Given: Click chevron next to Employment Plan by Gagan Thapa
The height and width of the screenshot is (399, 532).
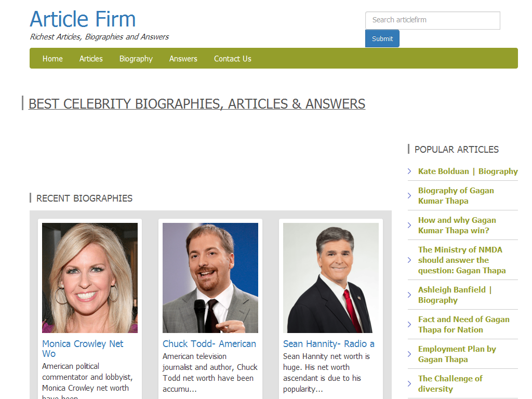Looking at the screenshot, I should 409,354.
